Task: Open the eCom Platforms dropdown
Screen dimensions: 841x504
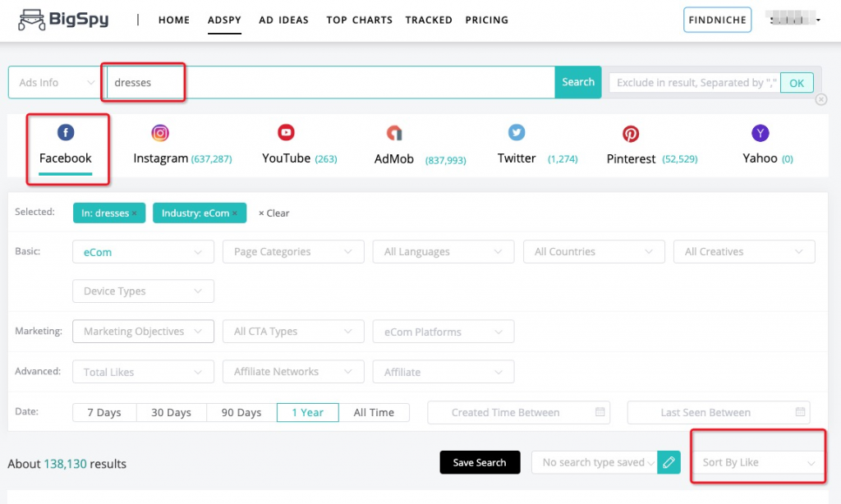Action: point(443,332)
